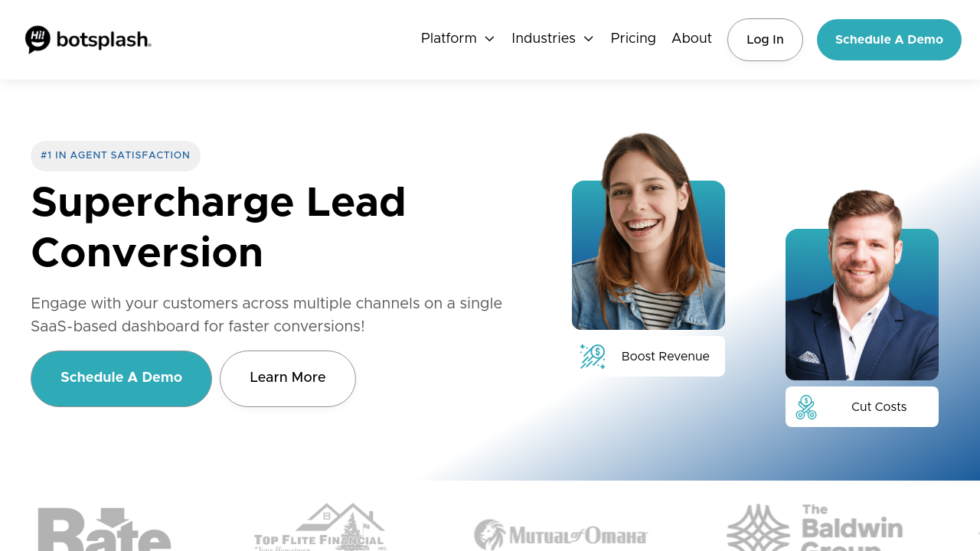
Task: Click the Rate company logo
Action: [x=104, y=529]
